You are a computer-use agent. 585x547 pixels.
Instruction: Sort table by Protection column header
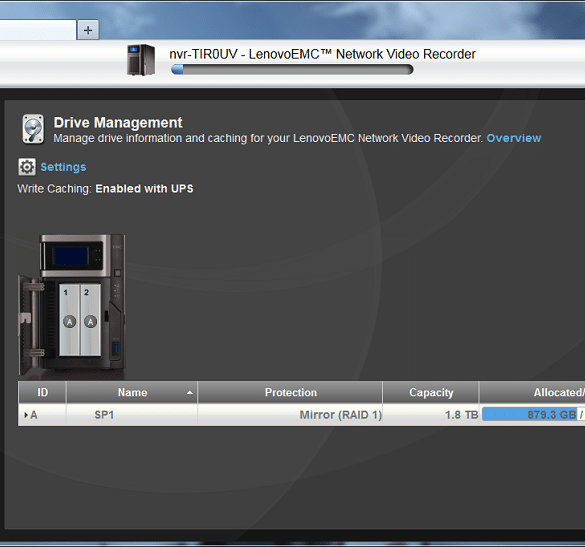[290, 392]
